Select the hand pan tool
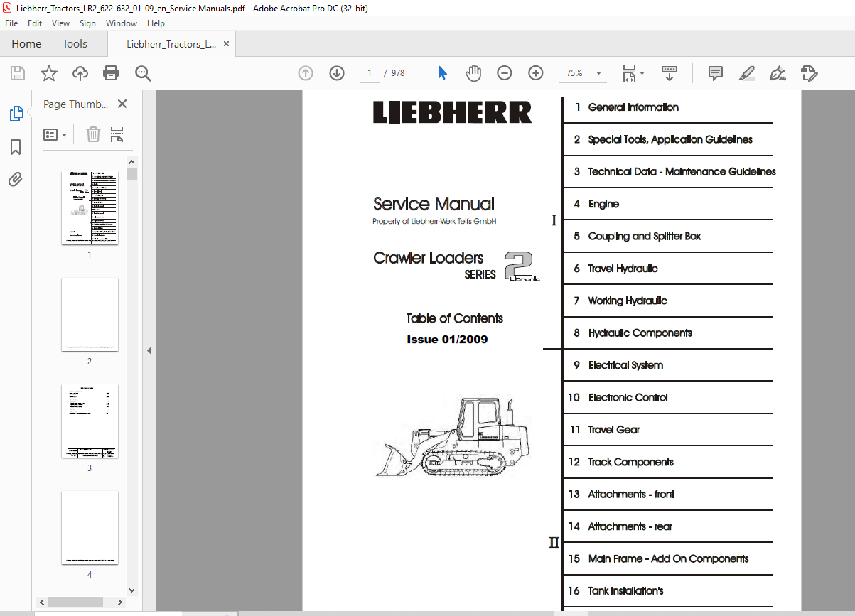 pos(473,73)
